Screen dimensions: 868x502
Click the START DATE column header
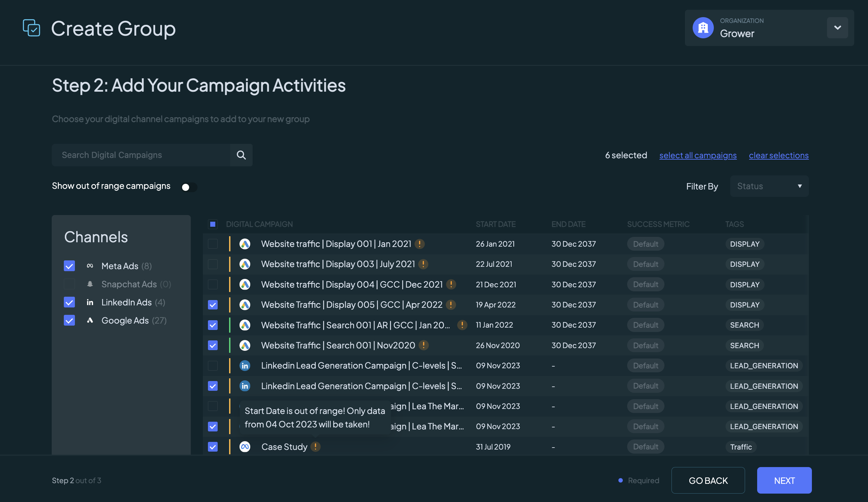(x=495, y=224)
